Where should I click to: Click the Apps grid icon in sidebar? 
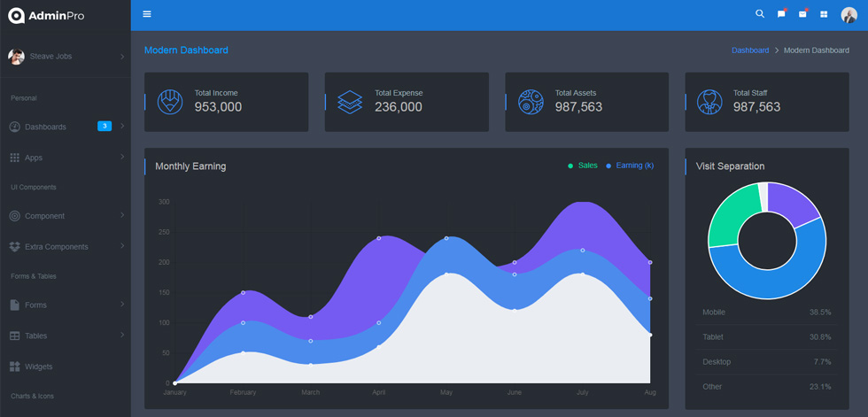[15, 158]
